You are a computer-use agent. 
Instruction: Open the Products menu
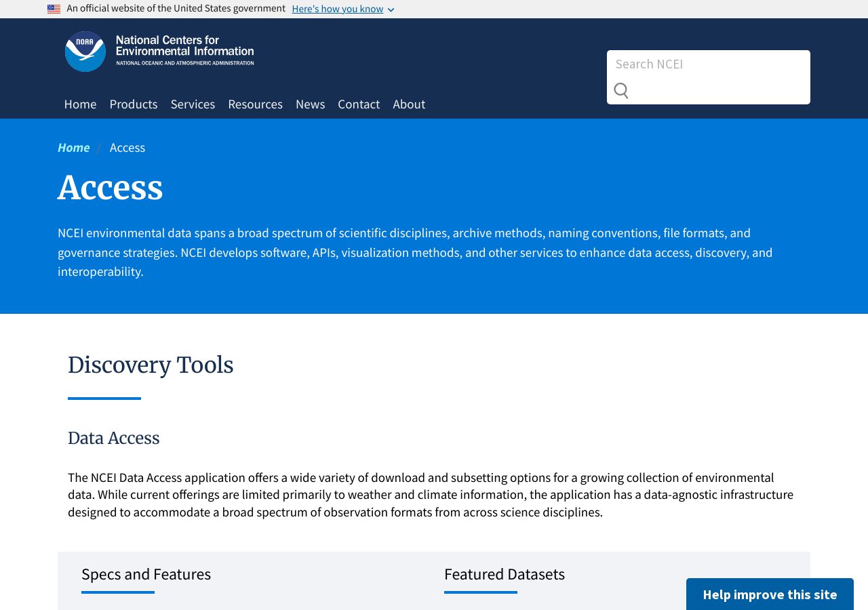click(134, 104)
